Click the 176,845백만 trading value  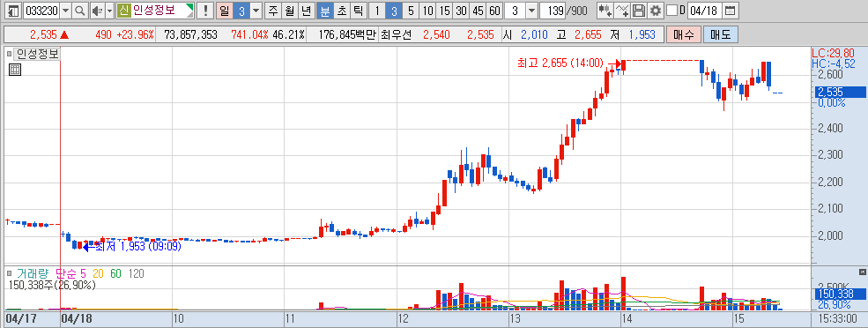pyautogui.click(x=347, y=35)
